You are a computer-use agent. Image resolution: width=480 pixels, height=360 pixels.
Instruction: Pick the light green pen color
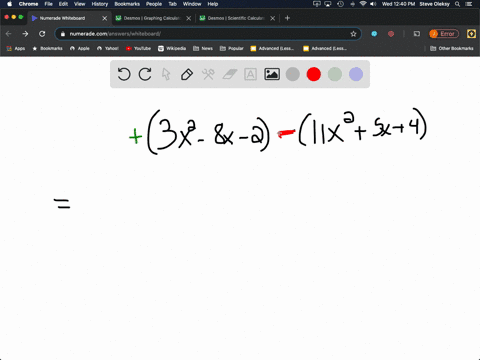tap(335, 74)
